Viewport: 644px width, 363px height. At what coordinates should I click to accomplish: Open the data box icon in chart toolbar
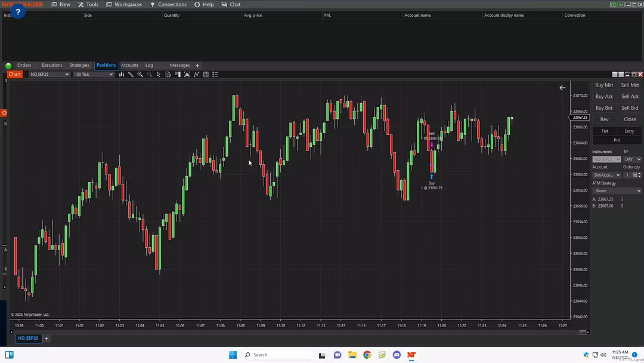click(x=168, y=75)
